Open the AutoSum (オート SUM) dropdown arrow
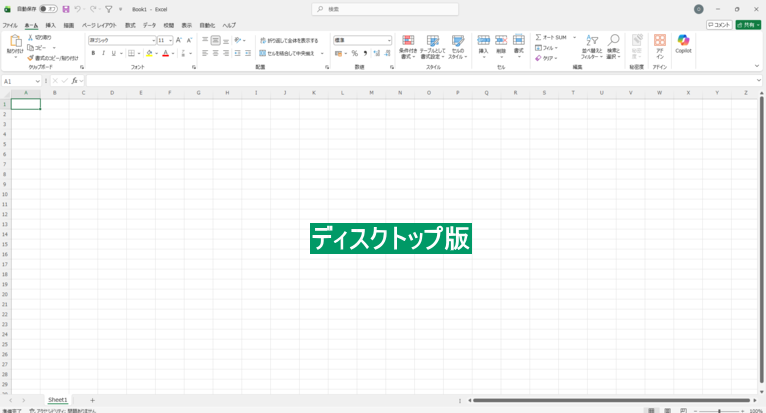Image resolution: width=766 pixels, height=413 pixels. coord(574,37)
